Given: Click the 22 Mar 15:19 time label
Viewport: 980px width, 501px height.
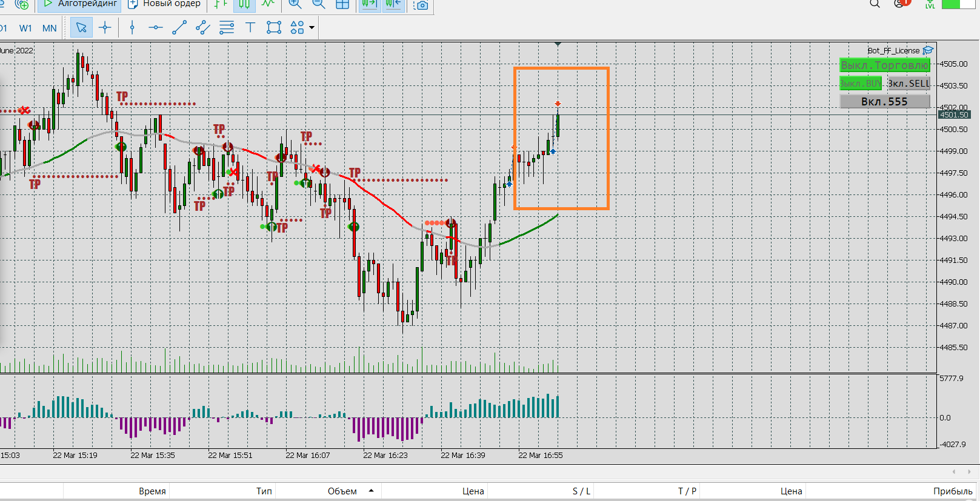Looking at the screenshot, I should point(75,455).
